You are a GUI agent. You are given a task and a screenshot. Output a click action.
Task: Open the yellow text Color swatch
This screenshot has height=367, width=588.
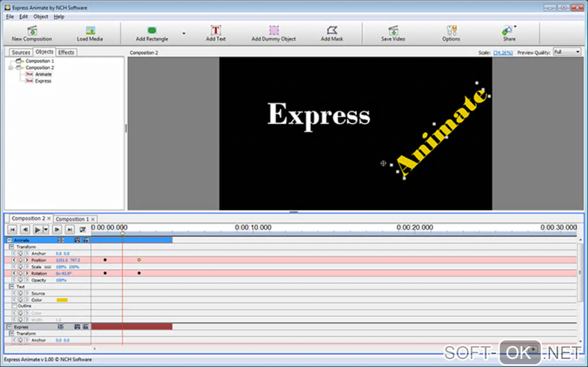pyautogui.click(x=62, y=300)
